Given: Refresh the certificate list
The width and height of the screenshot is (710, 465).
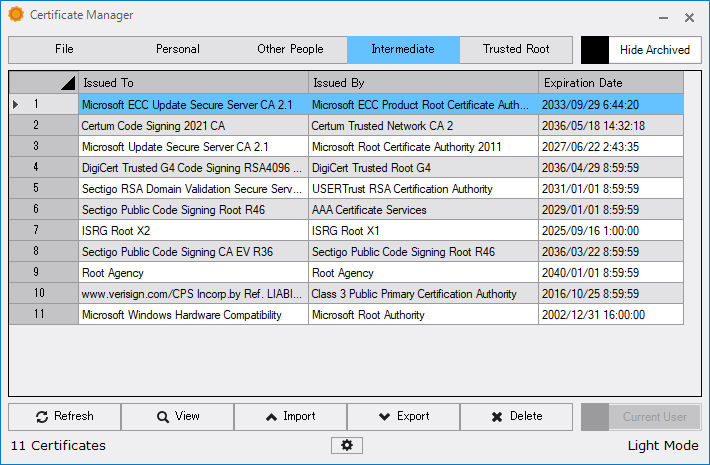Looking at the screenshot, I should point(65,417).
